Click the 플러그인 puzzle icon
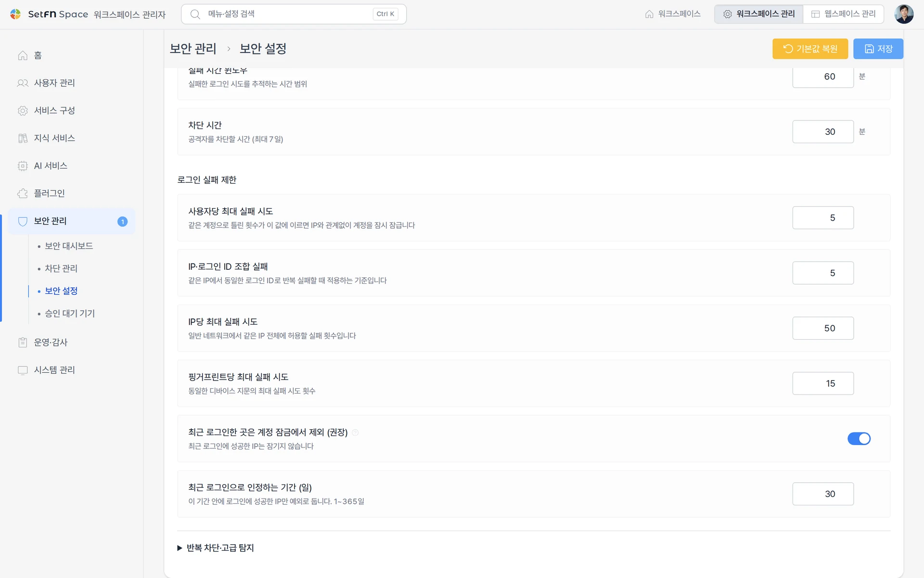 point(23,193)
